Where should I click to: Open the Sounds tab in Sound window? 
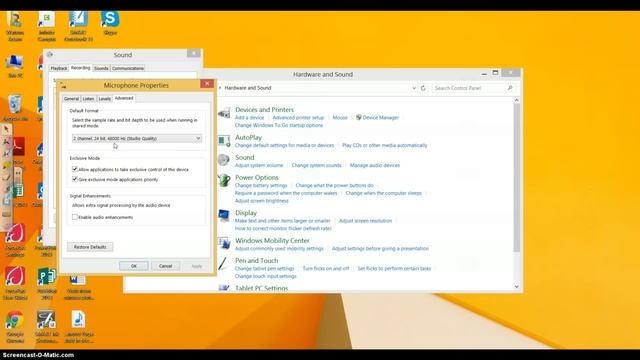pos(101,68)
